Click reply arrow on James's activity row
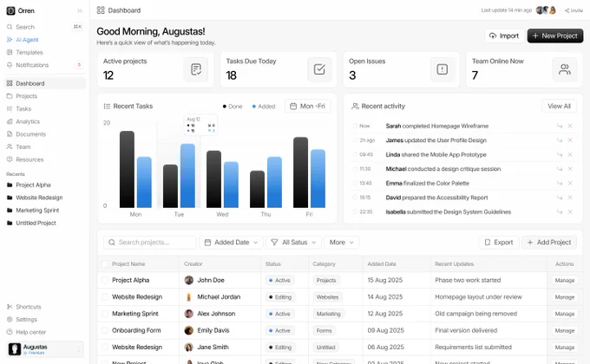This screenshot has width=590, height=364. (560, 140)
